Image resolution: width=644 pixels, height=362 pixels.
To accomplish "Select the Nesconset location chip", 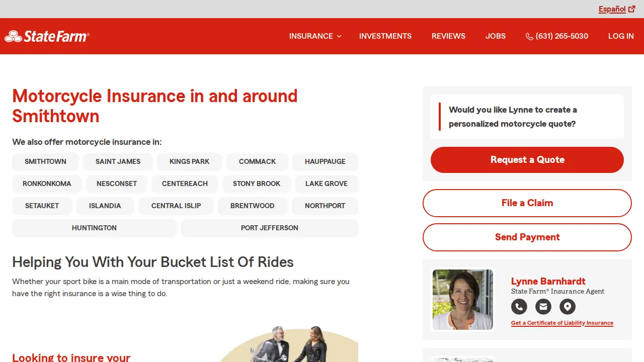I will tap(117, 184).
